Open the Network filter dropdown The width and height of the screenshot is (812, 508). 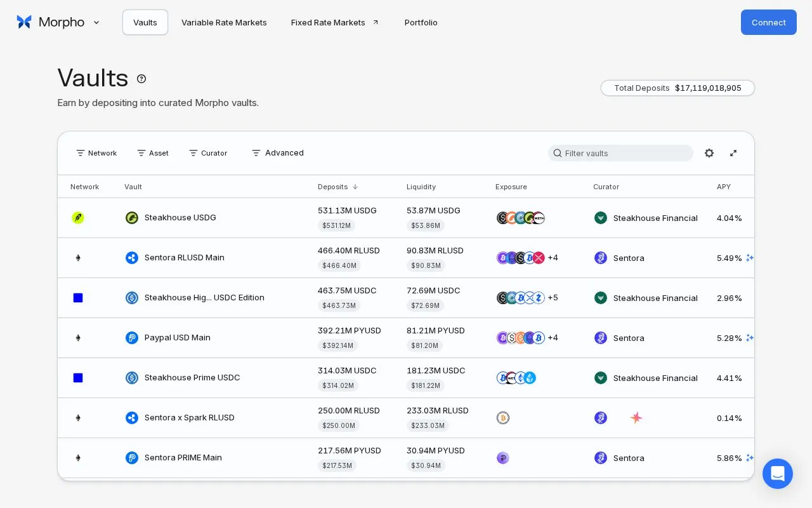click(96, 153)
